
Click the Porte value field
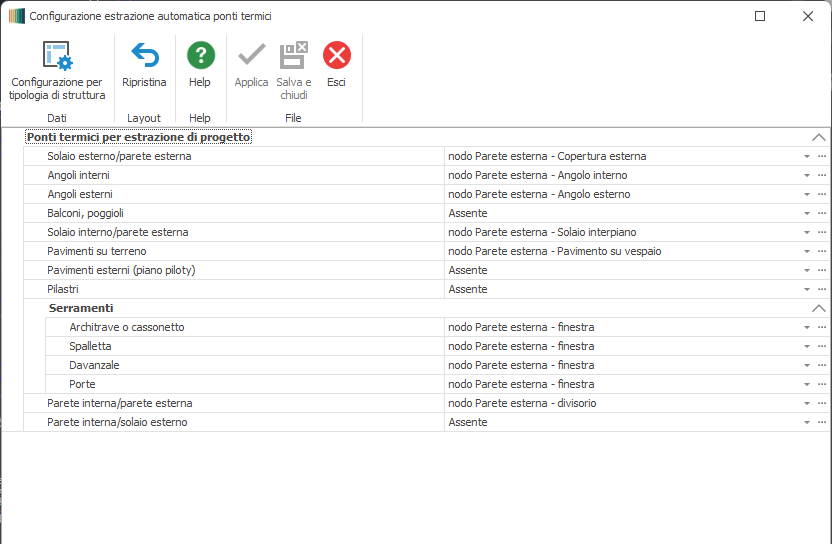coord(620,384)
